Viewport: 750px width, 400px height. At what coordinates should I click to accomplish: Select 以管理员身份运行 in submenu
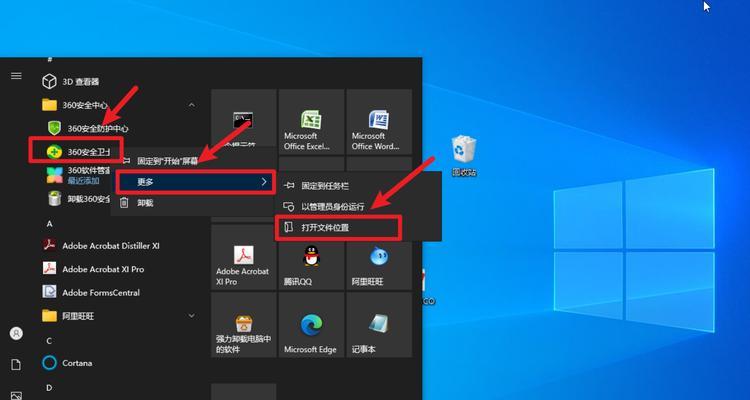pos(357,207)
